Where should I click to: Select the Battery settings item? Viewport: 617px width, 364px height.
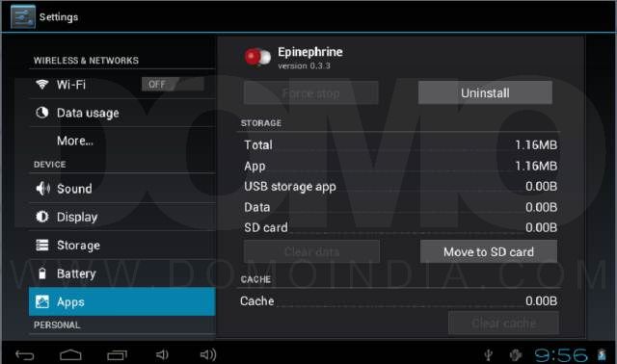pos(122,273)
